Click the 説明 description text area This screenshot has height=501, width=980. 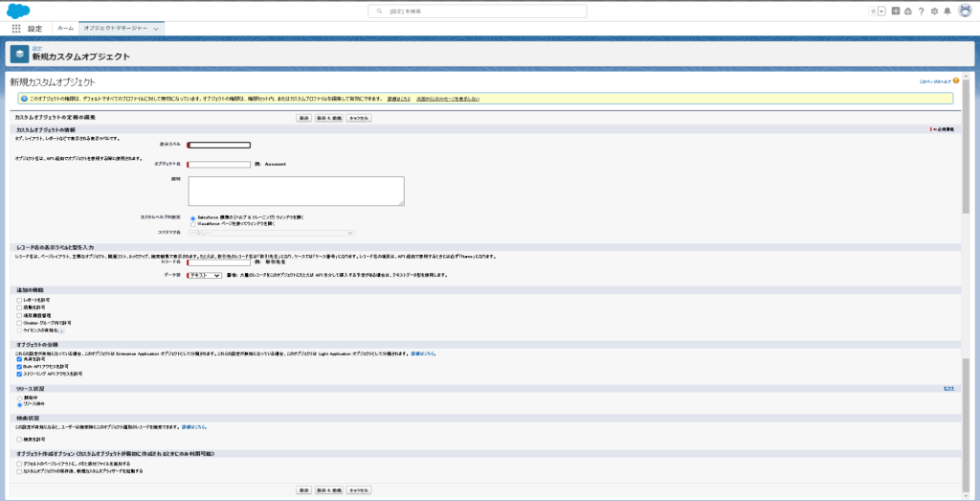click(x=296, y=191)
